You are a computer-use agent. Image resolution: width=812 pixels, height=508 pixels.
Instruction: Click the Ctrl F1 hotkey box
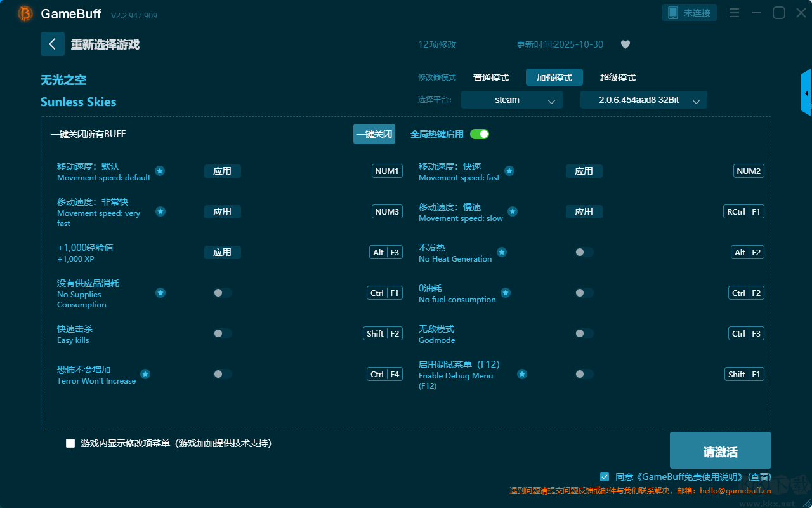[385, 293]
